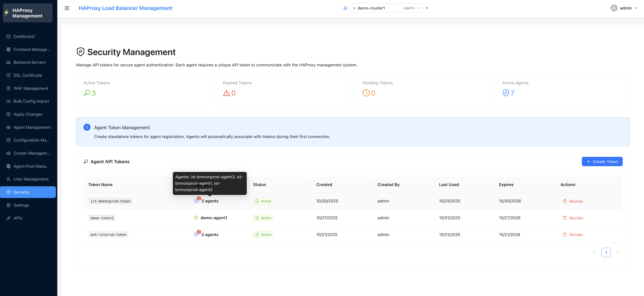The height and width of the screenshot is (296, 644).
Task: Click the demo-token1 name tag
Action: (x=102, y=218)
